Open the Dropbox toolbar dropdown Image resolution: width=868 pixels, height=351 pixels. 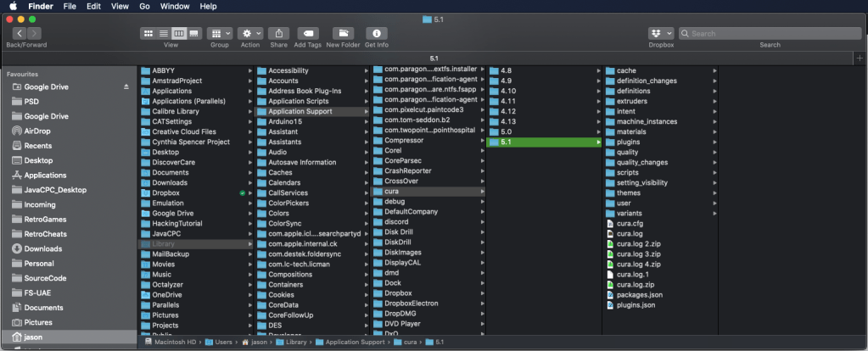point(661,33)
